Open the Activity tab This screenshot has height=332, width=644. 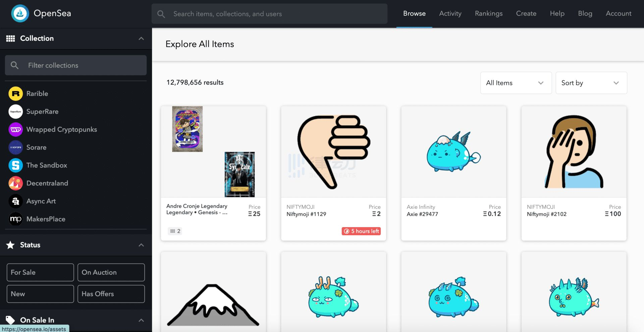point(450,13)
